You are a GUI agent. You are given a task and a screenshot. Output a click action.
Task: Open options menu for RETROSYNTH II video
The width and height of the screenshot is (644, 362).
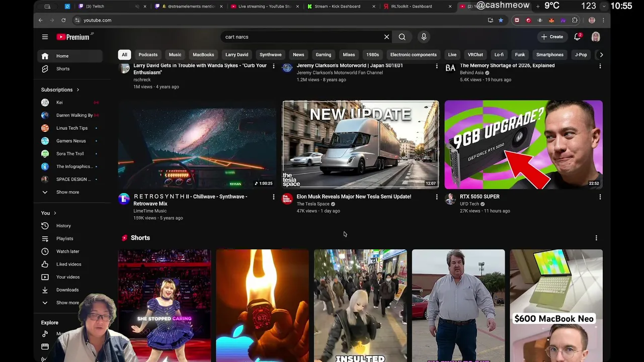274,197
